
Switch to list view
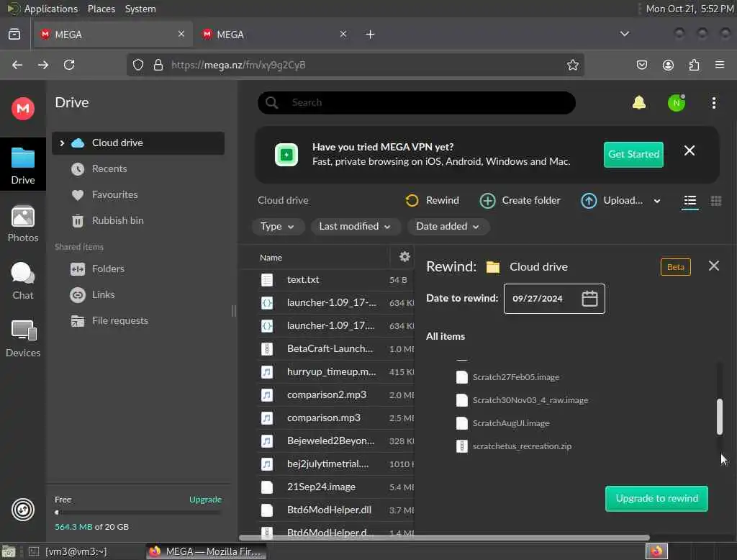click(689, 201)
